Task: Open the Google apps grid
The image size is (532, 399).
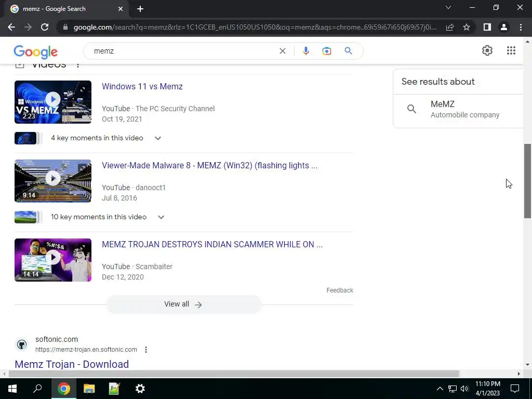Action: click(x=511, y=50)
